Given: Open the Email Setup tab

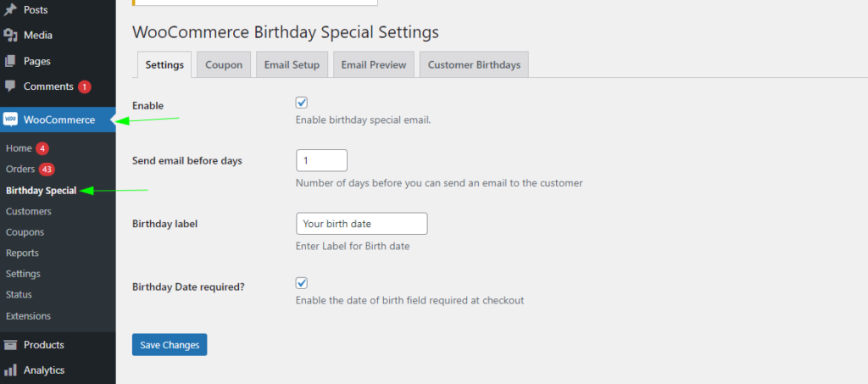Looking at the screenshot, I should click(292, 64).
